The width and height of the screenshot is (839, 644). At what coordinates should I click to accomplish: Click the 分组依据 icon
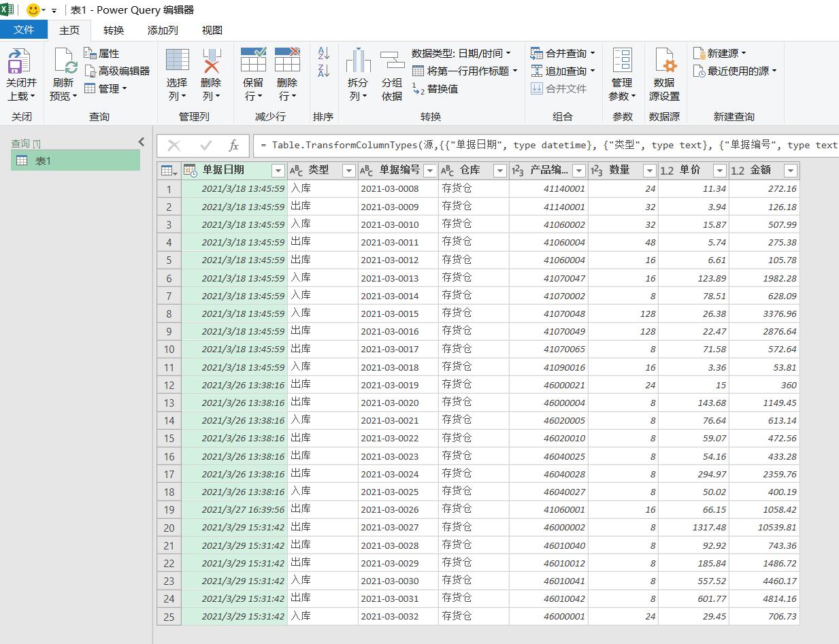pyautogui.click(x=392, y=60)
